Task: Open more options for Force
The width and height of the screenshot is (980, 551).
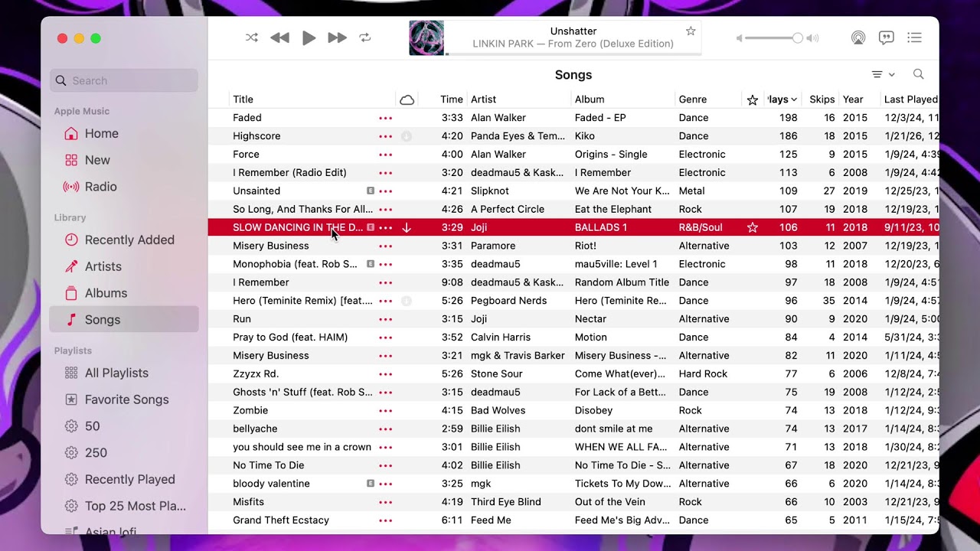Action: coord(385,155)
